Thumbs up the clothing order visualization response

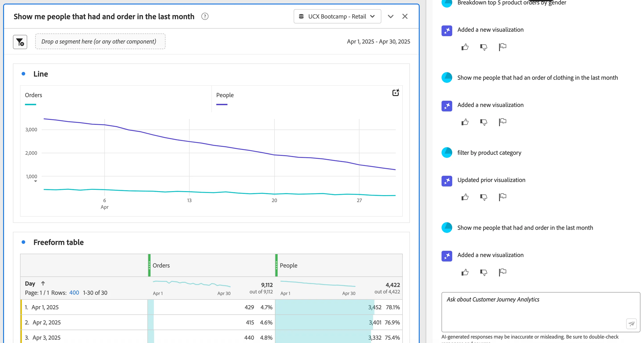(x=465, y=122)
